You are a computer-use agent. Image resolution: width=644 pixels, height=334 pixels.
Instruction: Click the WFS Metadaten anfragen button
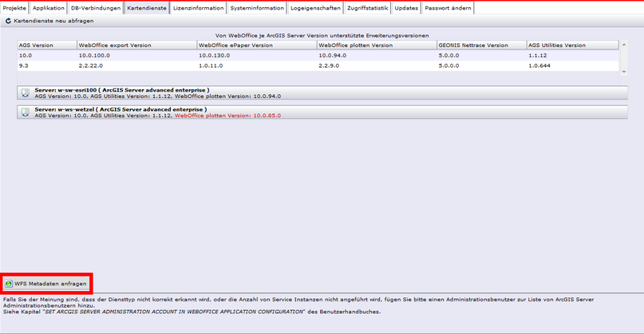46,284
